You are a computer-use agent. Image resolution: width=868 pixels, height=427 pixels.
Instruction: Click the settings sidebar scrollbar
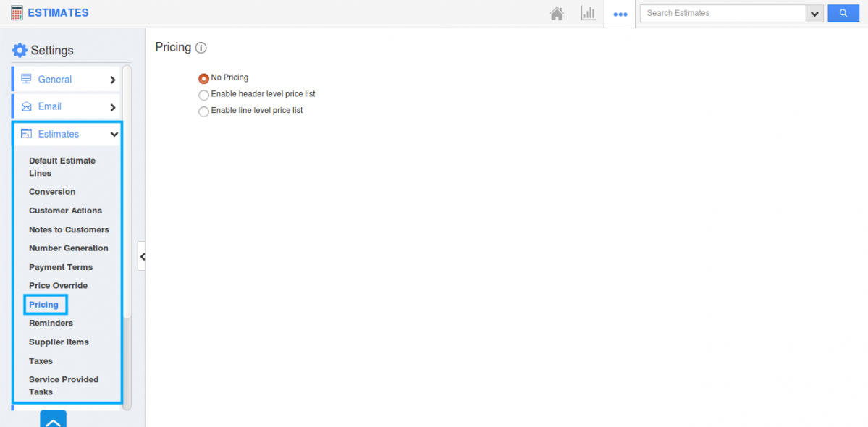(x=127, y=192)
